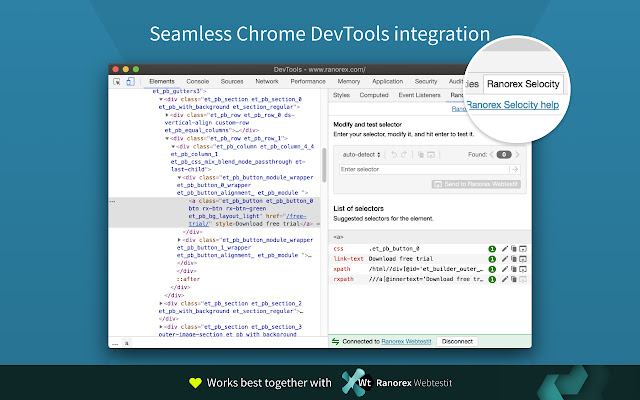Viewport: 640px width, 400px height.
Task: Expand the et_pb_section_3 div node
Action: [x=161, y=327]
